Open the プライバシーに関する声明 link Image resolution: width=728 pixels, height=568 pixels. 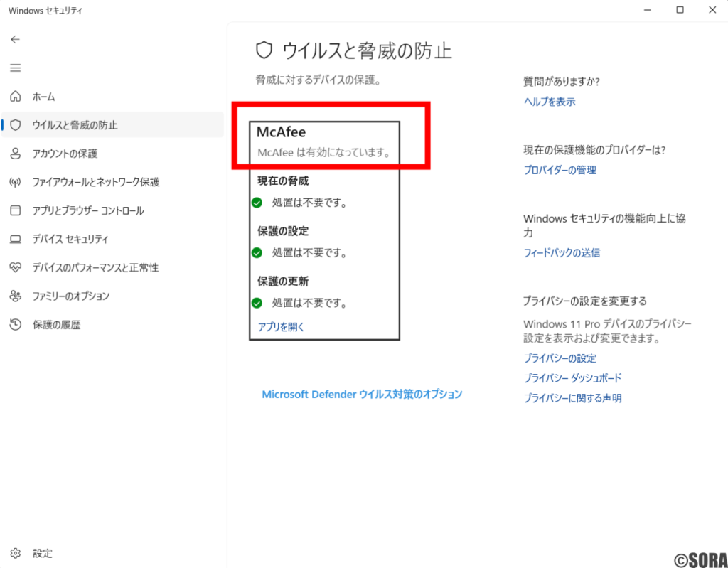(572, 398)
